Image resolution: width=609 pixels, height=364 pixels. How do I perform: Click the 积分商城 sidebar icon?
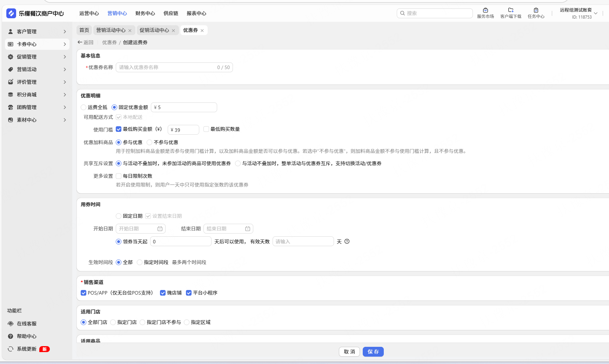(11, 95)
